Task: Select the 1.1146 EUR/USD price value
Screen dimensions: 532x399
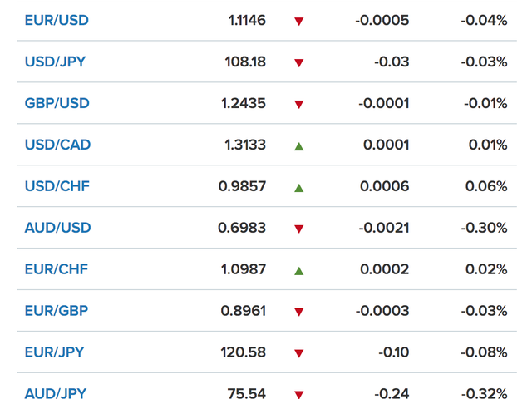Action: tap(247, 20)
